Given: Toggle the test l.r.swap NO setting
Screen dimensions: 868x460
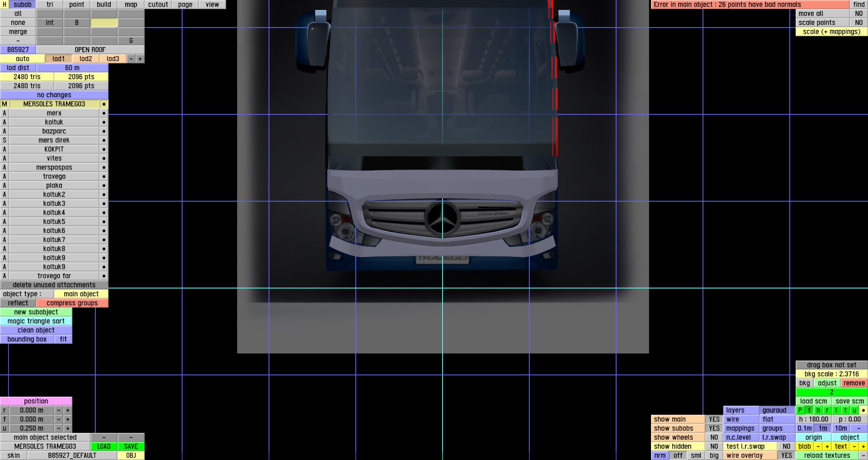Looking at the screenshot, I should point(787,446).
